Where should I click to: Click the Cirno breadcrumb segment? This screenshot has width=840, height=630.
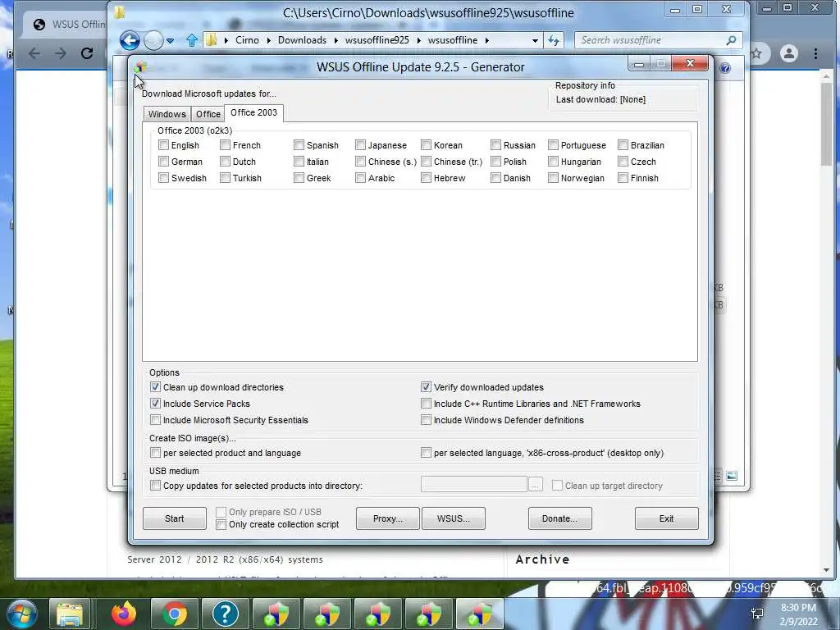coord(247,40)
